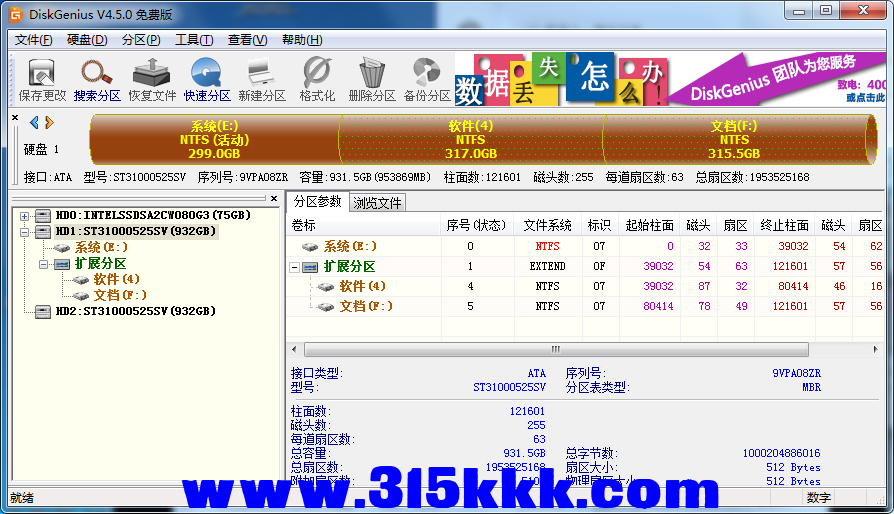Click the 终止柱面 column header
This screenshot has height=514, width=894.
point(785,226)
